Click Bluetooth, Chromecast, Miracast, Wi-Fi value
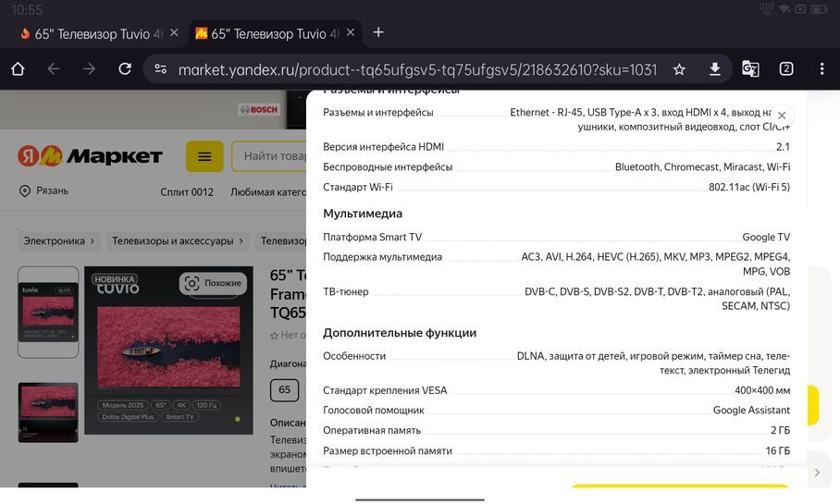Screen dimensions: 840x504 coord(702,167)
